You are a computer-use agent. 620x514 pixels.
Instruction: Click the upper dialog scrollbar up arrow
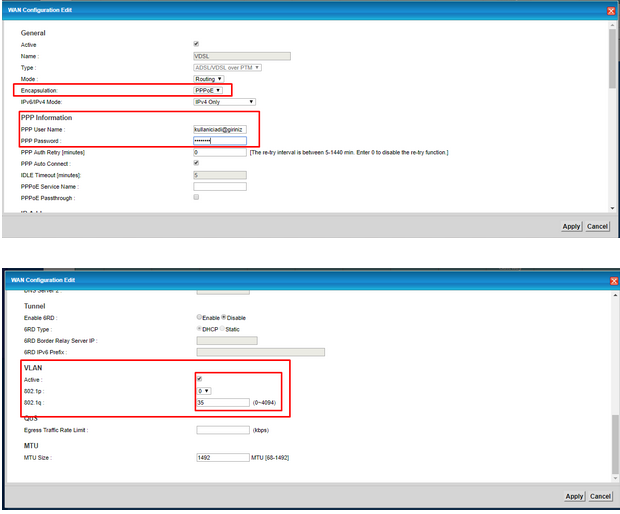(612, 25)
